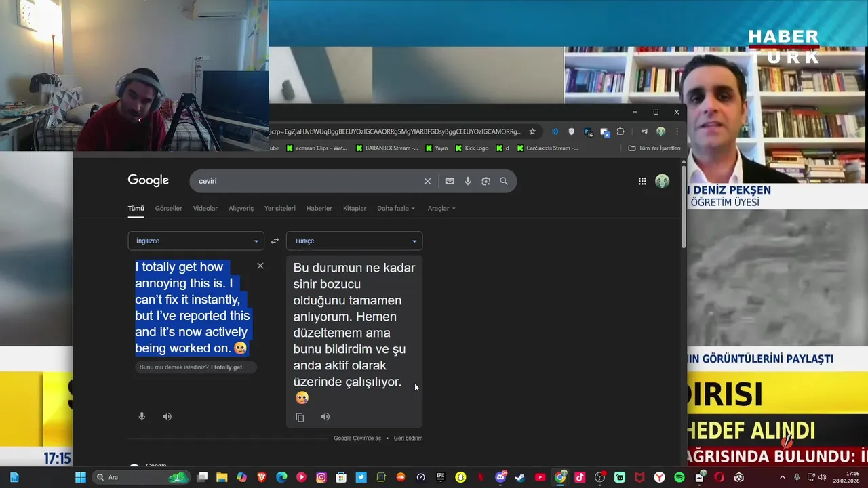The image size is (868, 488).
Task: Switch to the Videolar tab
Action: click(205, 208)
